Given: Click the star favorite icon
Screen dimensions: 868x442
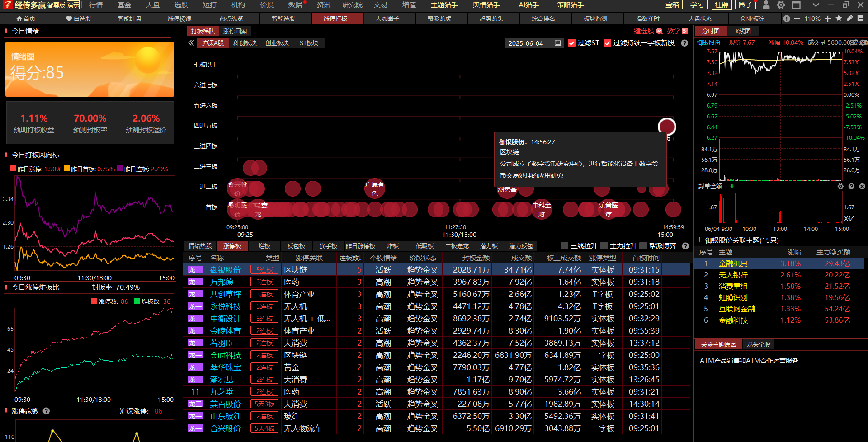Looking at the screenshot, I should [x=839, y=18].
